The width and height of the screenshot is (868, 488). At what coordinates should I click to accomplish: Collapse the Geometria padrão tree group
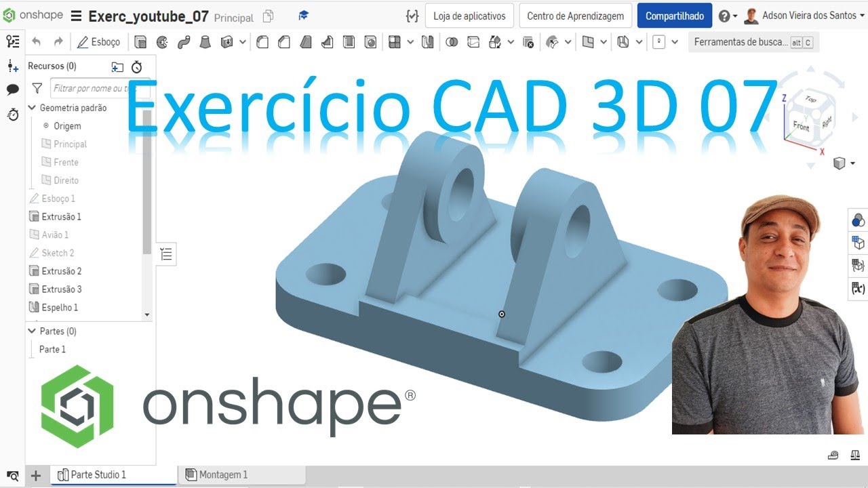[x=32, y=108]
